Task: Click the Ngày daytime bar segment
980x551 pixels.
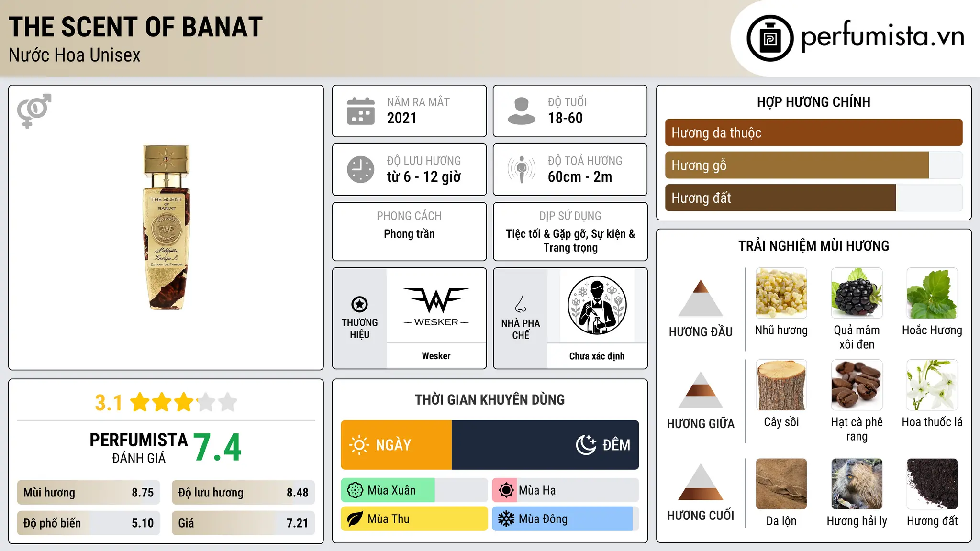Action: [396, 445]
